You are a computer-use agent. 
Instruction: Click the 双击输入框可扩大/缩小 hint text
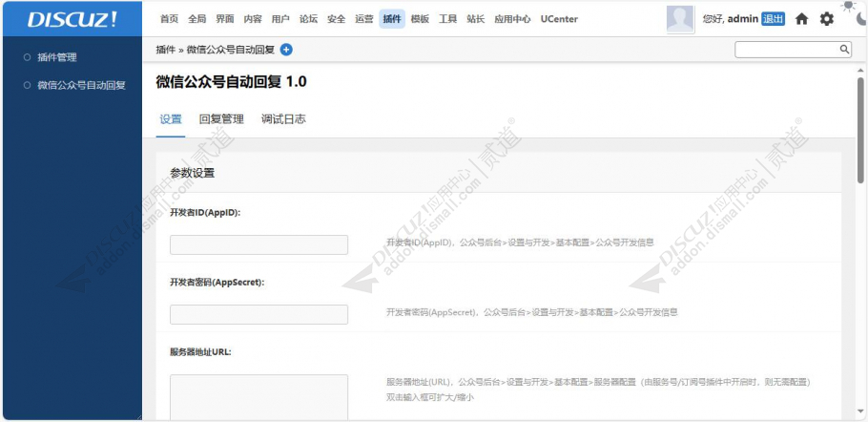point(430,397)
